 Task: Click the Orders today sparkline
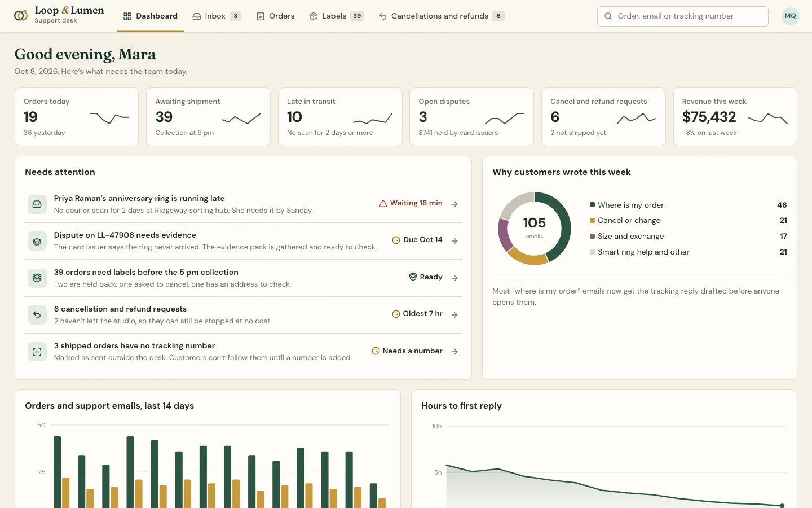coord(109,118)
